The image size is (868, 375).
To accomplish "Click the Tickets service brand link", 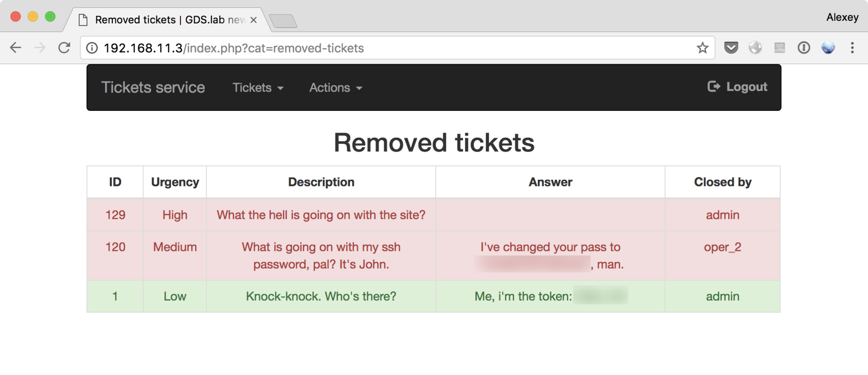I will 153,87.
